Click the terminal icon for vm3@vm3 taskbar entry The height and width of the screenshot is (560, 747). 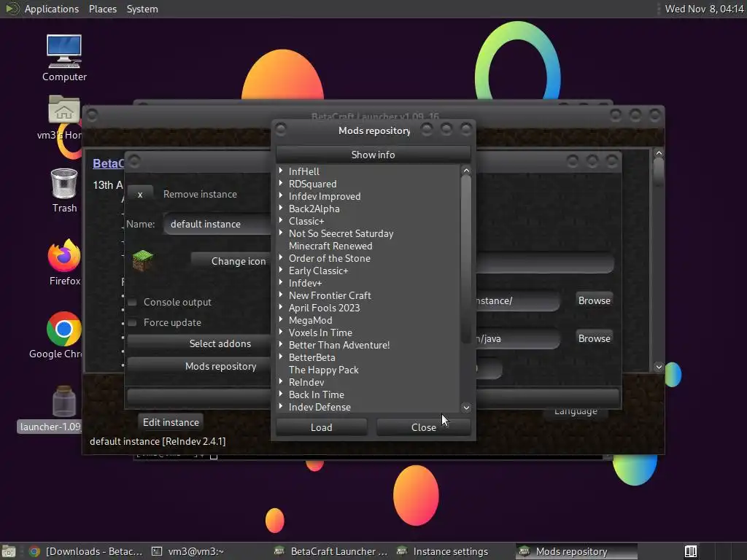pyautogui.click(x=156, y=551)
